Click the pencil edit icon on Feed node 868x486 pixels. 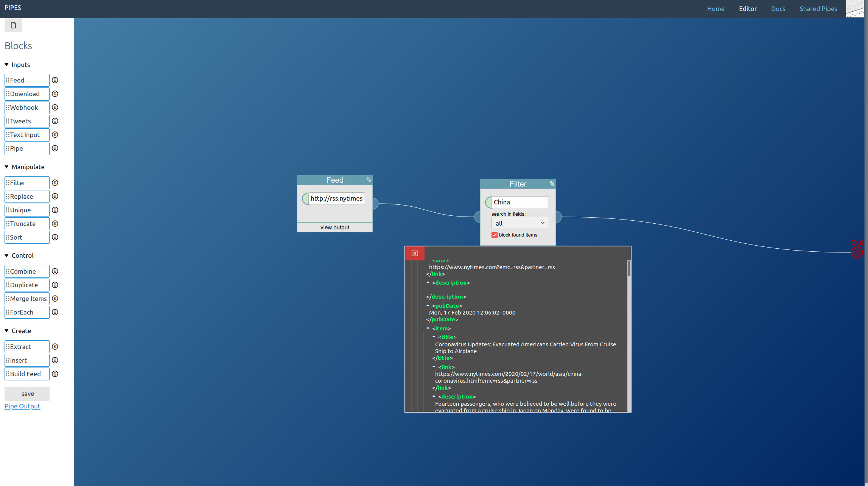pyautogui.click(x=369, y=180)
